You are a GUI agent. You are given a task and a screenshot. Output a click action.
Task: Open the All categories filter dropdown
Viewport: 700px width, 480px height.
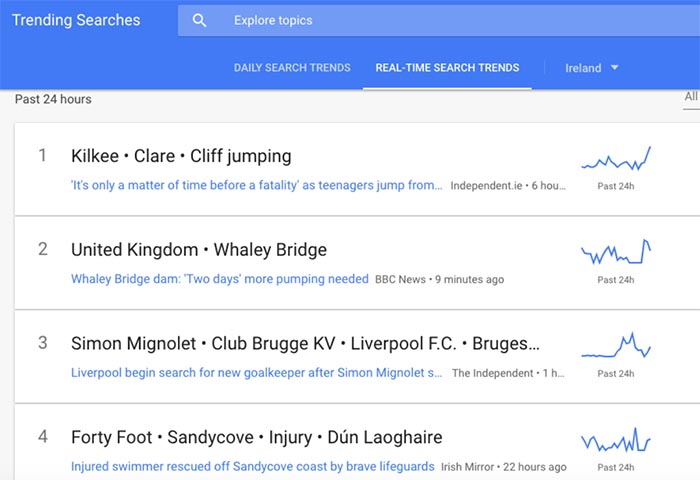[x=691, y=96]
